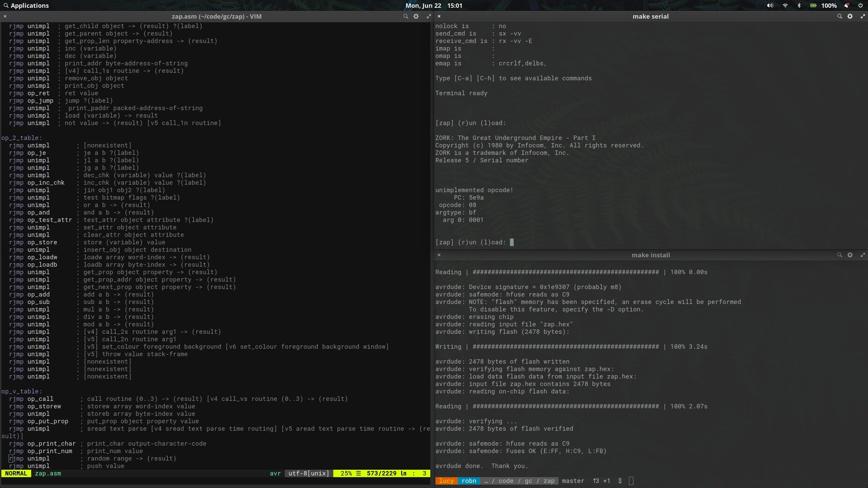Image resolution: width=868 pixels, height=488 pixels.
Task: Click 'Fuses OK (E:FF, H:C9, L:FB)' line
Action: (521, 451)
